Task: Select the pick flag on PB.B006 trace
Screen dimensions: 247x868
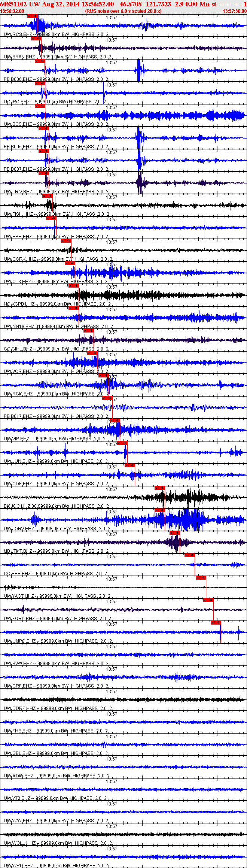Action: 40,61
